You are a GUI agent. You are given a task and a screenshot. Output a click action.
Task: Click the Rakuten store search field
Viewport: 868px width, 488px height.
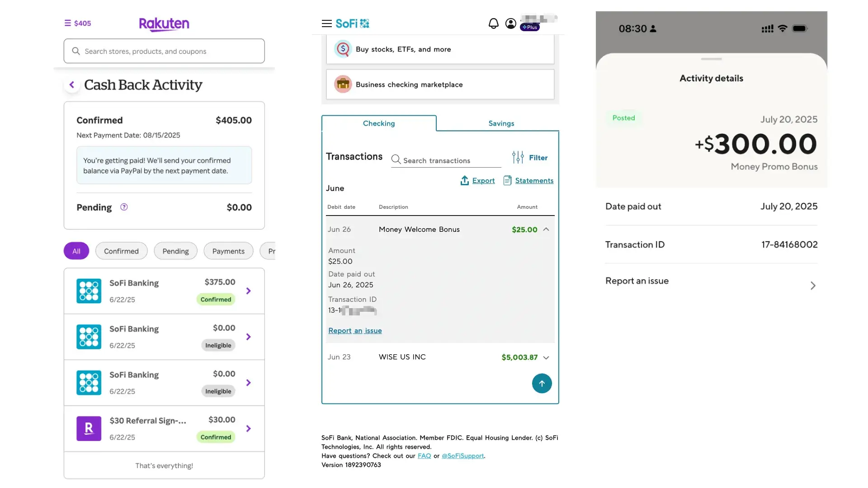(164, 51)
